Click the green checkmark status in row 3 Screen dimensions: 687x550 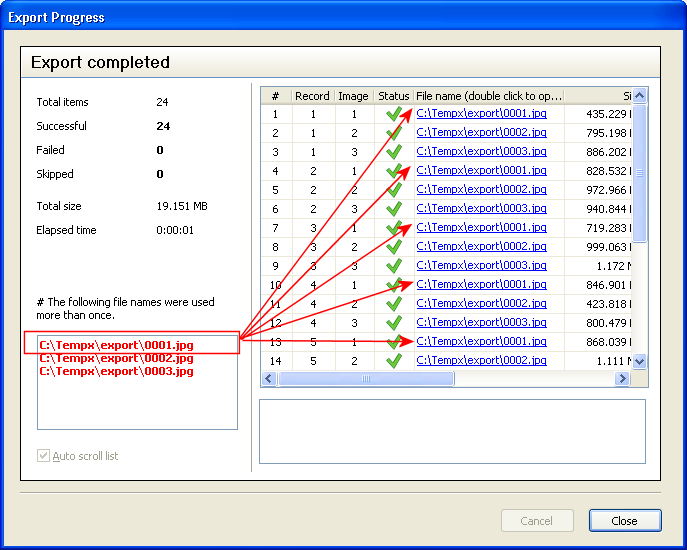[x=394, y=152]
